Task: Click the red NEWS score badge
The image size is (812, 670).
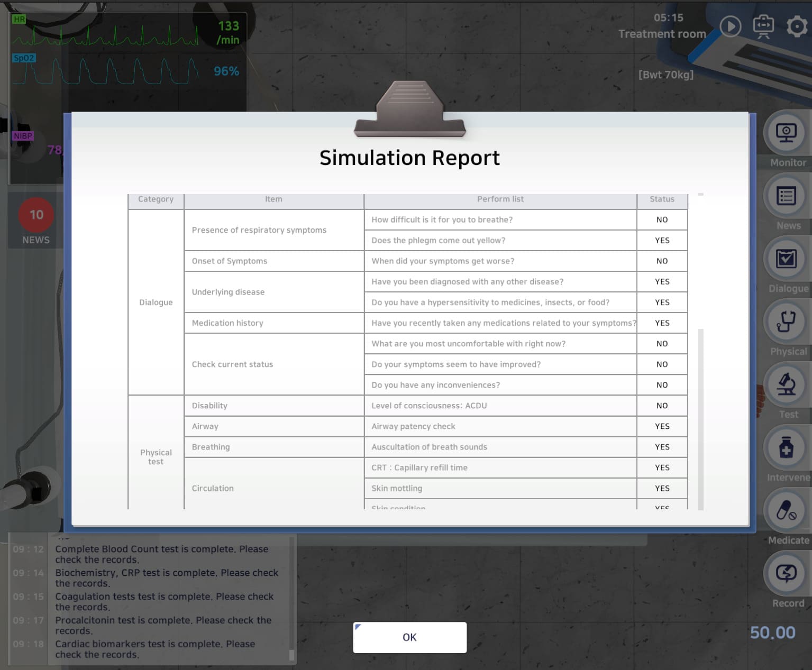Action: coord(36,215)
